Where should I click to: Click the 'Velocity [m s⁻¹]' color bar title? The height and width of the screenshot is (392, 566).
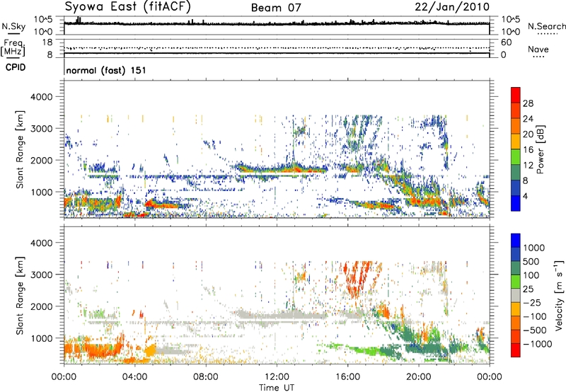[559, 295]
